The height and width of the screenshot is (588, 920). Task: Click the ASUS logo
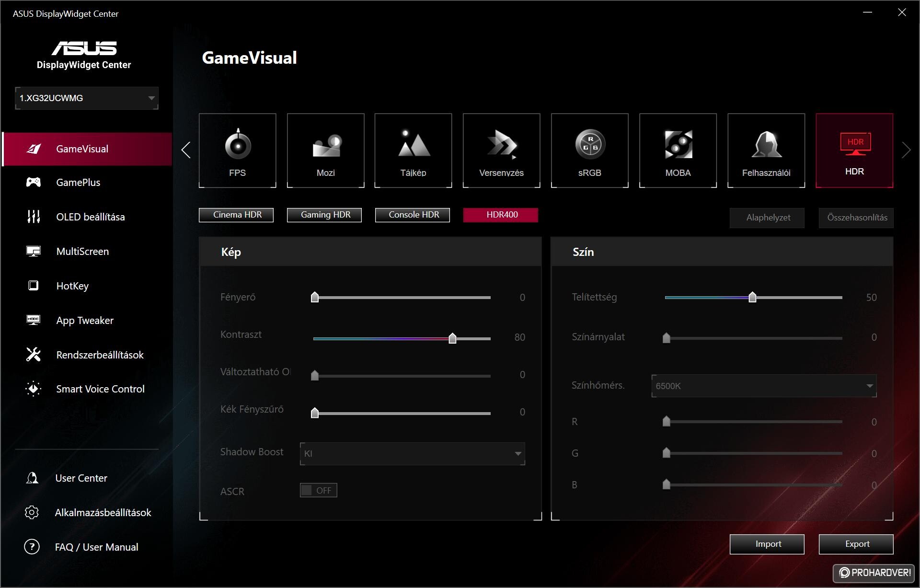tap(84, 48)
